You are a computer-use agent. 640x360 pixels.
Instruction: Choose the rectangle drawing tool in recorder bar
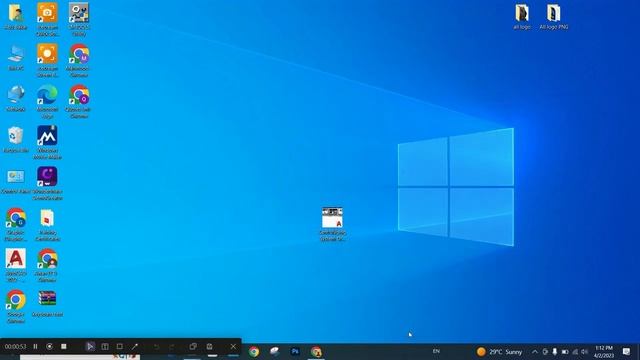click(120, 347)
